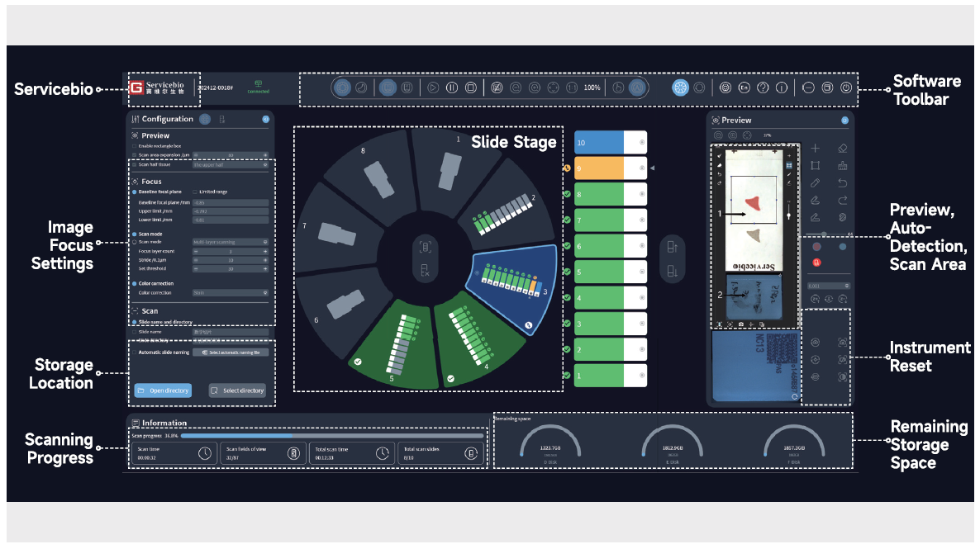Image resolution: width=980 pixels, height=549 pixels.
Task: Enable rectangle box checkbox
Action: pos(135,145)
